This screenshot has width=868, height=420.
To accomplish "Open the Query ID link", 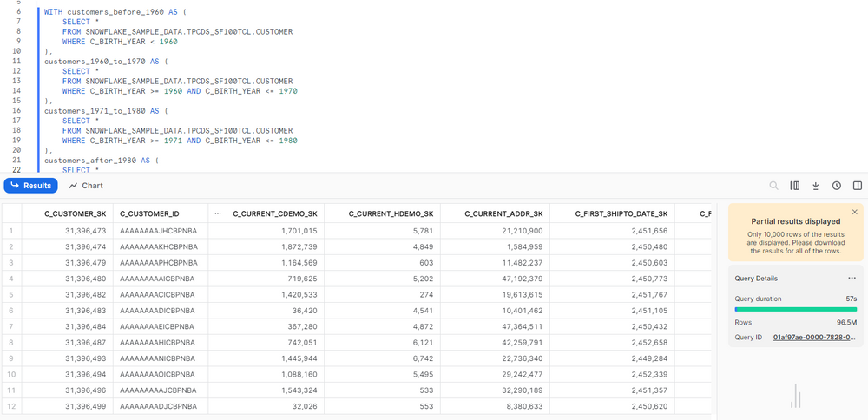I will point(814,338).
